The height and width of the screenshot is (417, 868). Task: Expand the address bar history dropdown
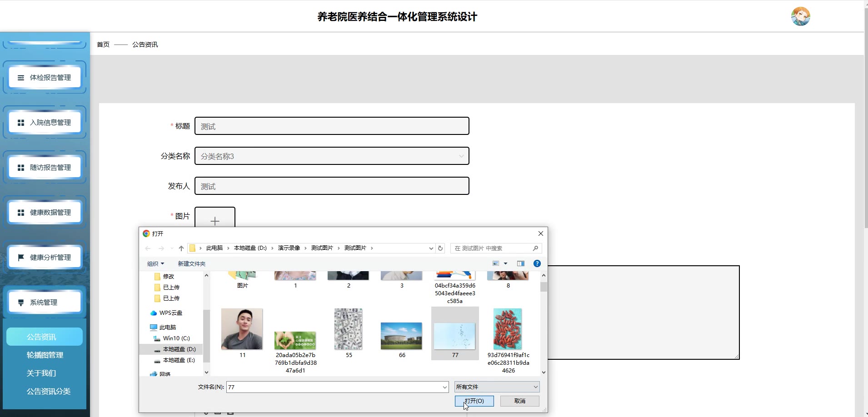(431, 248)
